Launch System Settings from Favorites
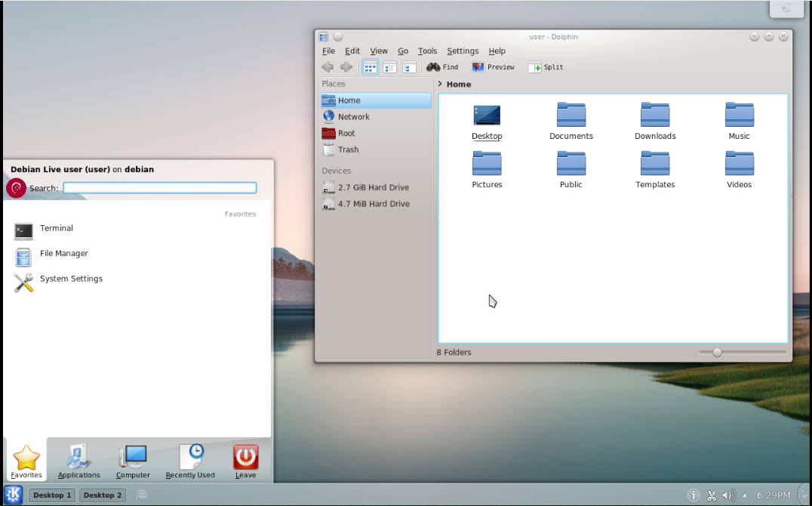 click(x=71, y=279)
